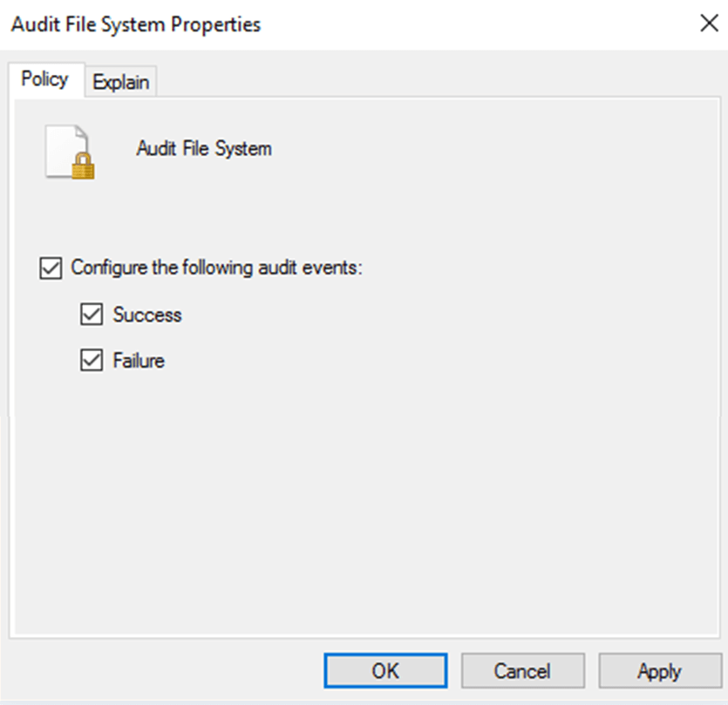Uncheck the Failure audit checkbox
The width and height of the screenshot is (728, 705).
(x=91, y=360)
